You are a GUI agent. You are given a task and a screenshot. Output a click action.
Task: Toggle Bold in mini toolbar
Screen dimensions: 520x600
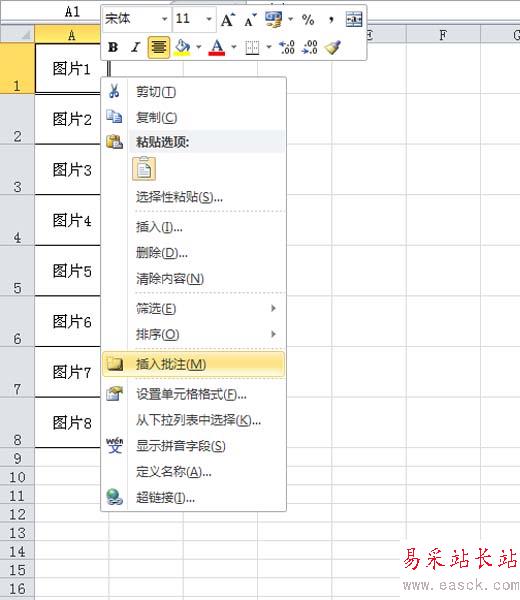coord(113,47)
